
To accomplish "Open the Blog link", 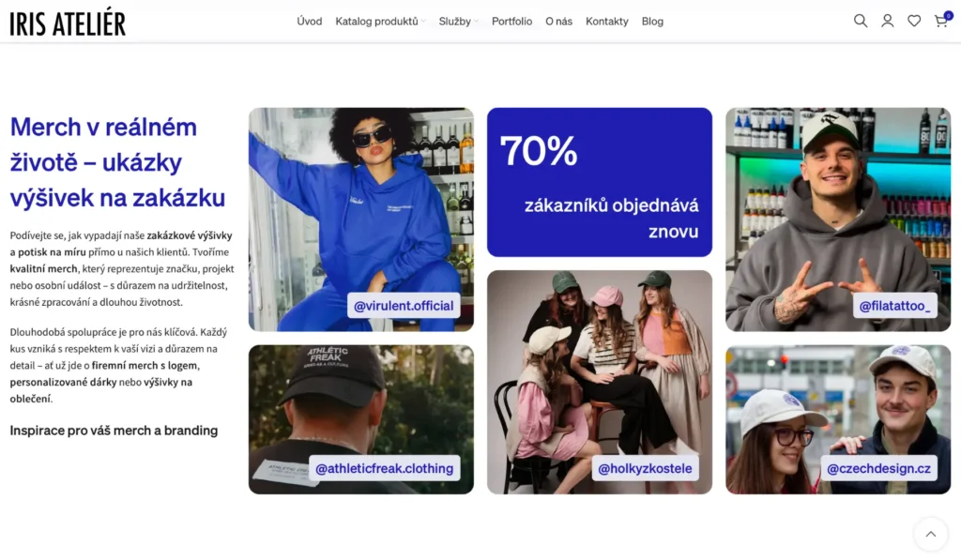I will tap(652, 22).
